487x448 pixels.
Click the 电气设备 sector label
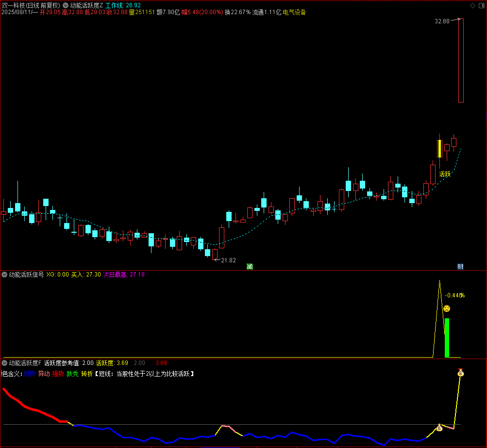tap(294, 12)
